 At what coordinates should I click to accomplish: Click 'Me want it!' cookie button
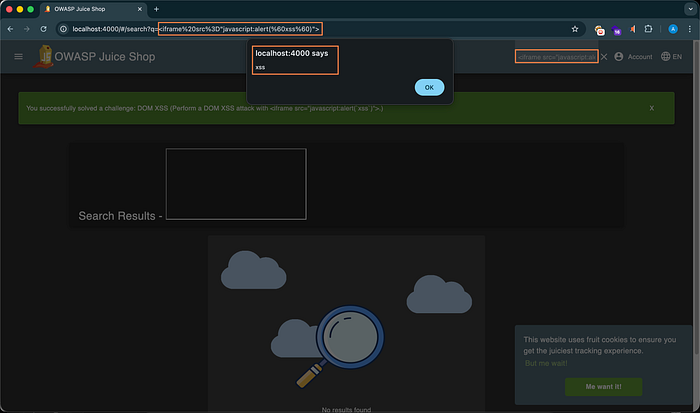coord(604,387)
